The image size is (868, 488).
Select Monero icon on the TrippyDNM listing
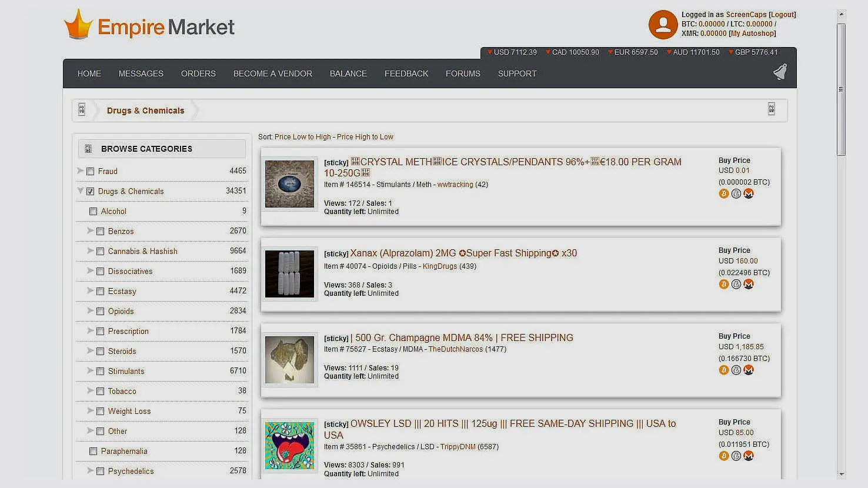click(x=749, y=456)
